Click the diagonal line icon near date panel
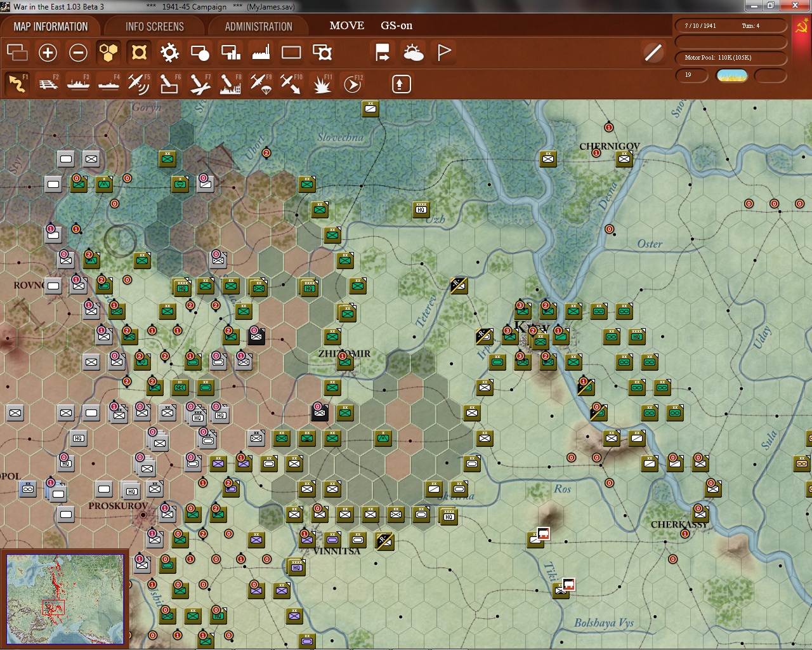812x650 pixels. click(x=653, y=53)
